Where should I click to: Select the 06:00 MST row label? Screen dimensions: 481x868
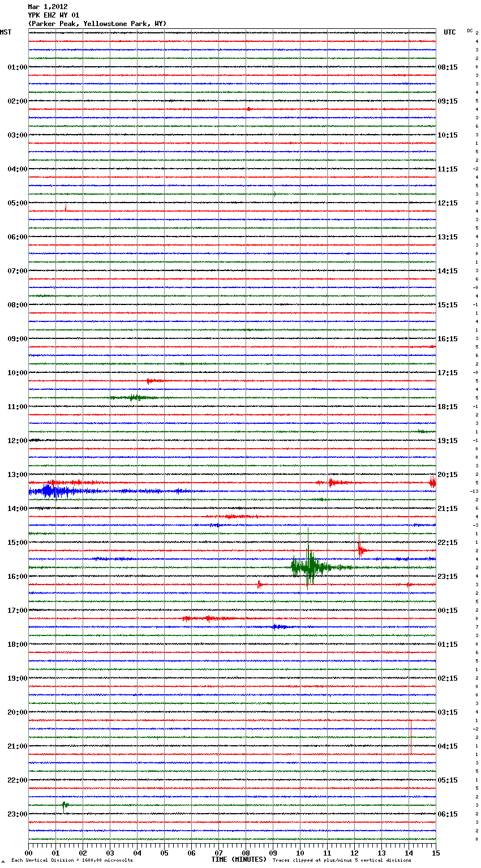18,237
